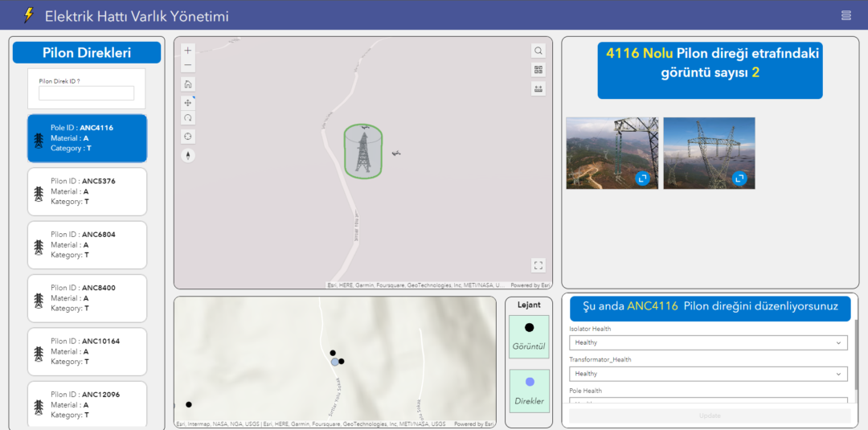
Task: Open the map search tool
Action: pyautogui.click(x=538, y=51)
